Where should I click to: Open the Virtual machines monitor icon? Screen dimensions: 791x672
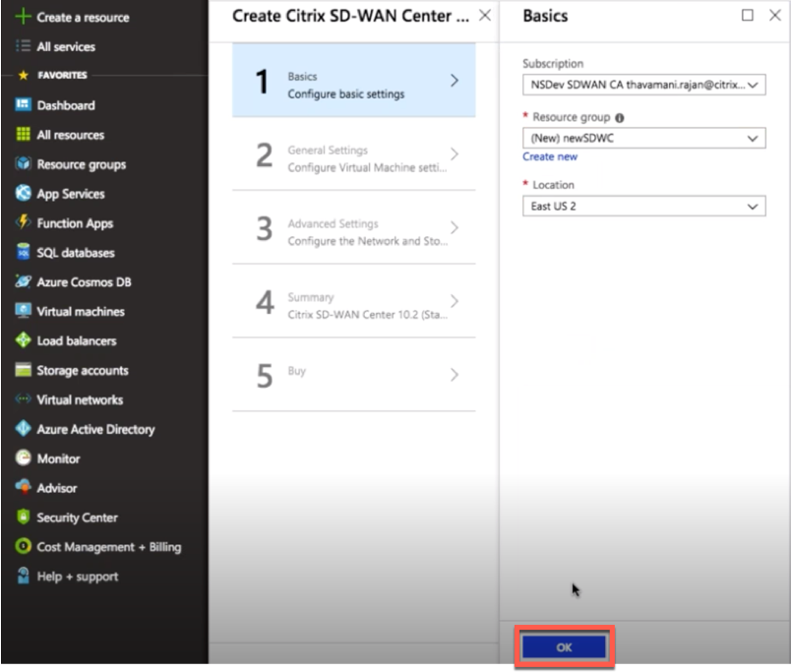24,311
